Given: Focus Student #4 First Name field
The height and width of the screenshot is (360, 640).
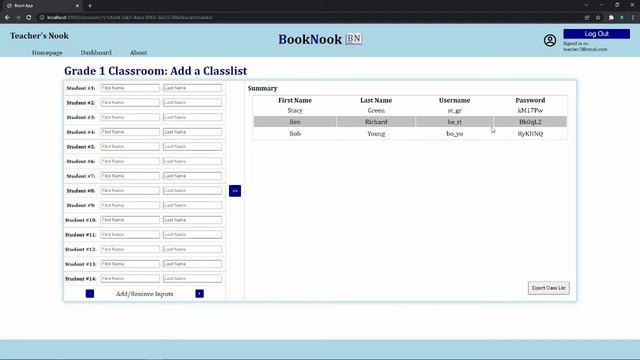Looking at the screenshot, I should pyautogui.click(x=130, y=132).
